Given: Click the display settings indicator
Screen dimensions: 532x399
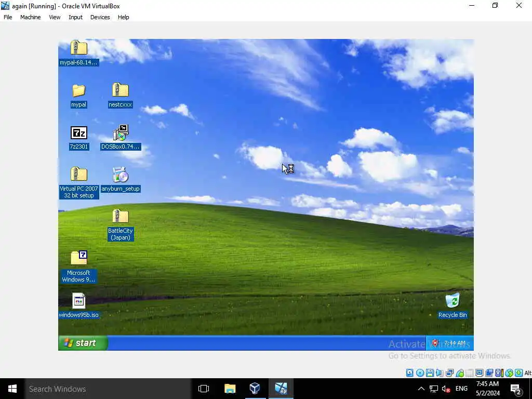Looking at the screenshot, I should (479, 373).
